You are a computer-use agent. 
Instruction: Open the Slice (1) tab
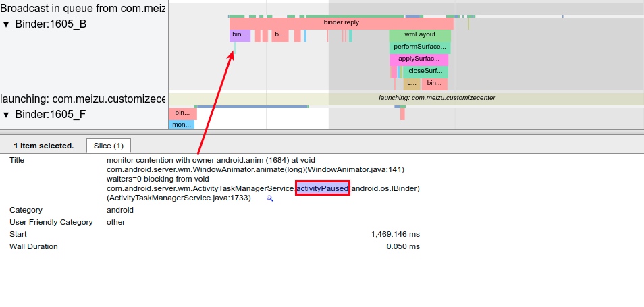tap(109, 146)
